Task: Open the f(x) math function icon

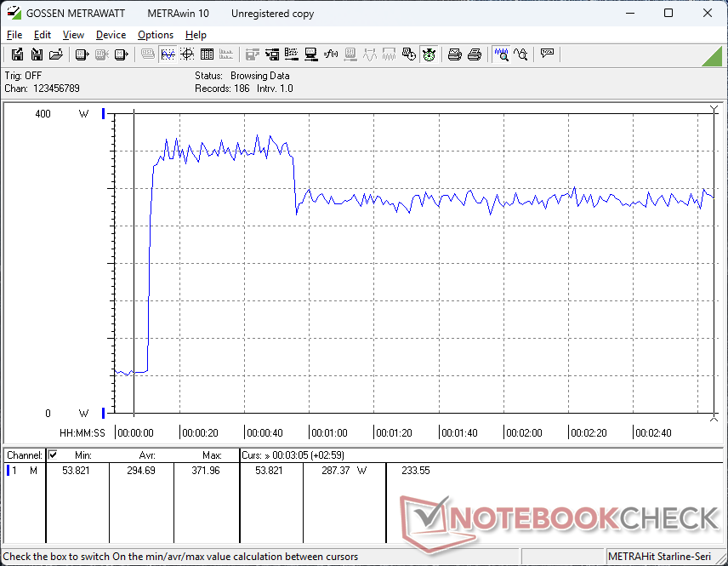Action: [331, 54]
